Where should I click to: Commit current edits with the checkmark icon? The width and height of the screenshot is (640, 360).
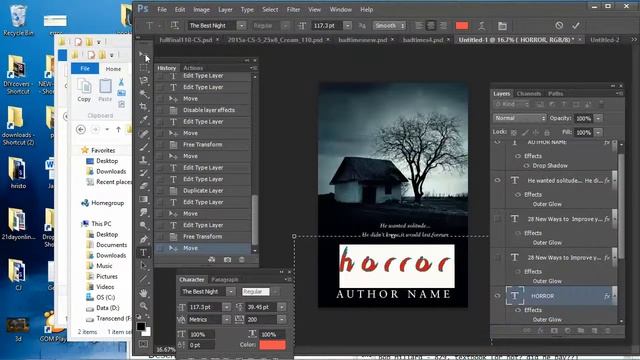pos(576,25)
